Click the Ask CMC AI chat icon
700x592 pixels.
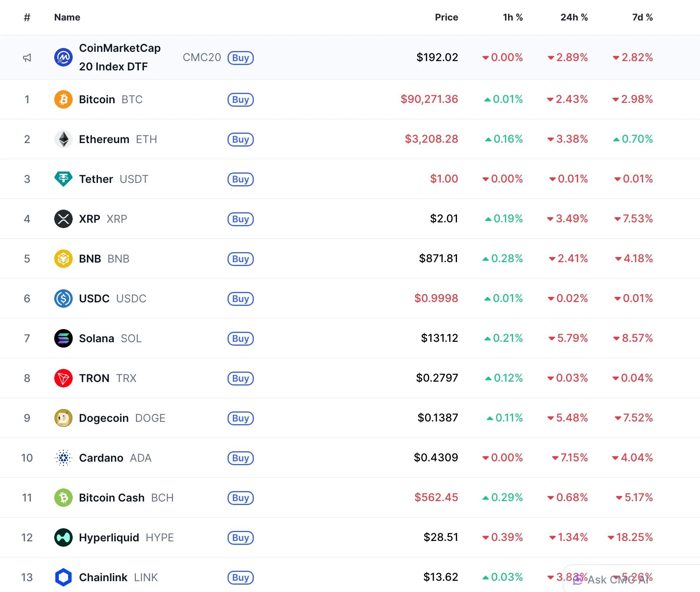tap(578, 579)
